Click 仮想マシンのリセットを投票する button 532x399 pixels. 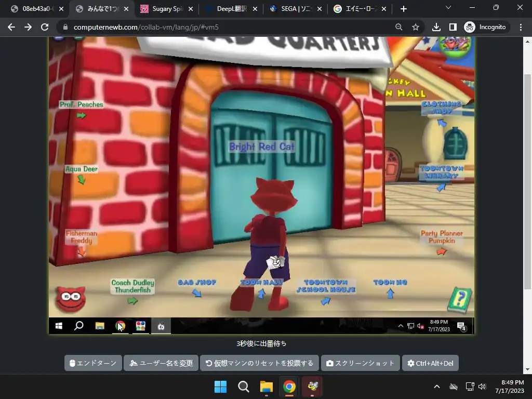click(260, 363)
